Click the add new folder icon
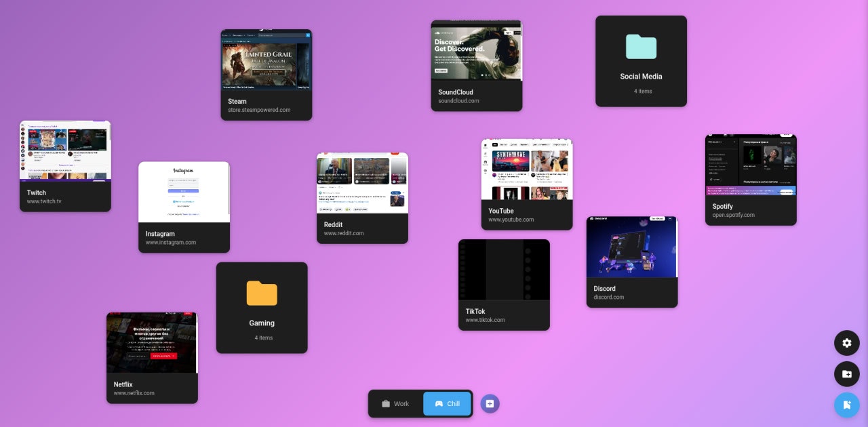The width and height of the screenshot is (868, 427). pos(846,373)
